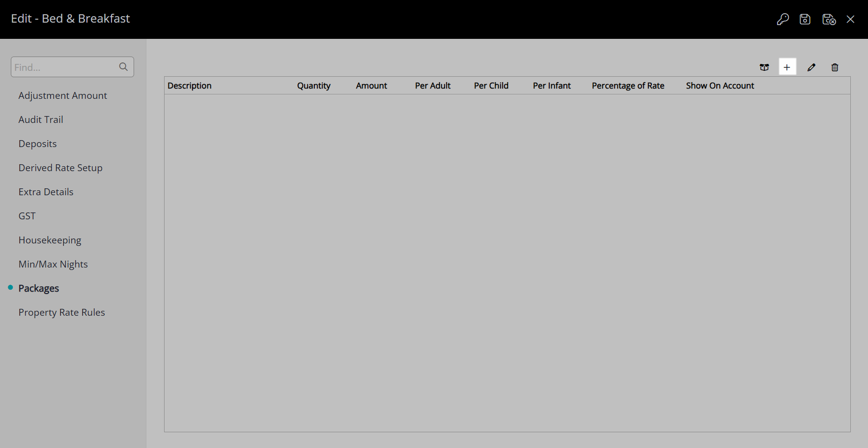Click the open box package icon
868x448 pixels.
pos(764,67)
